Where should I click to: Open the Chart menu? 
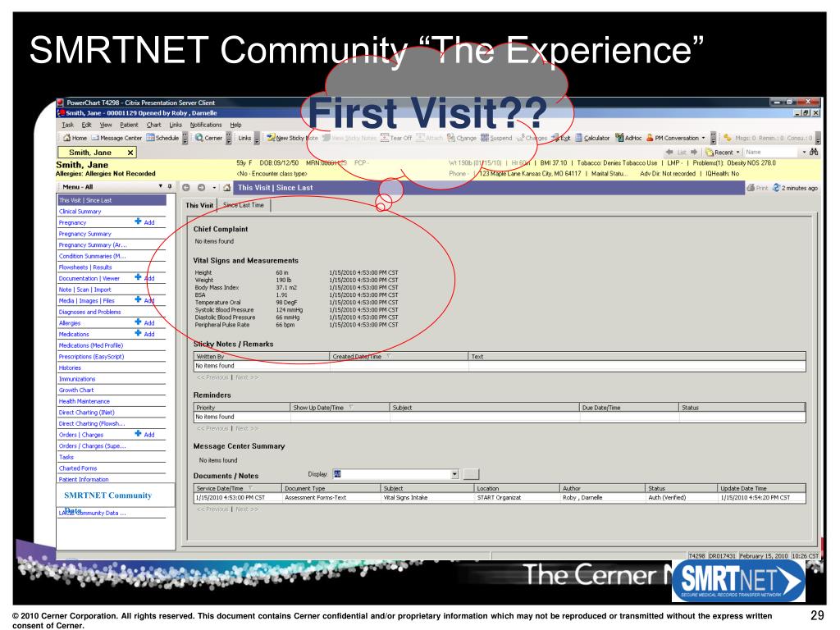tap(153, 125)
